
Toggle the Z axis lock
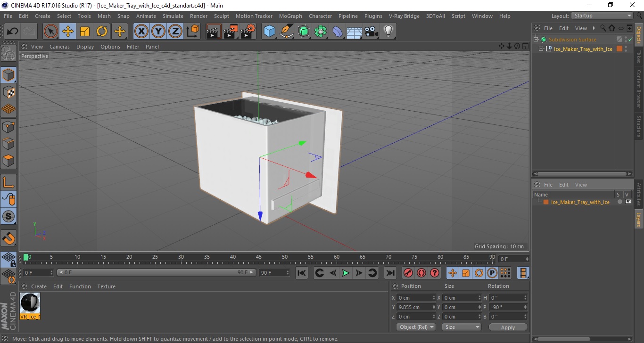[175, 32]
